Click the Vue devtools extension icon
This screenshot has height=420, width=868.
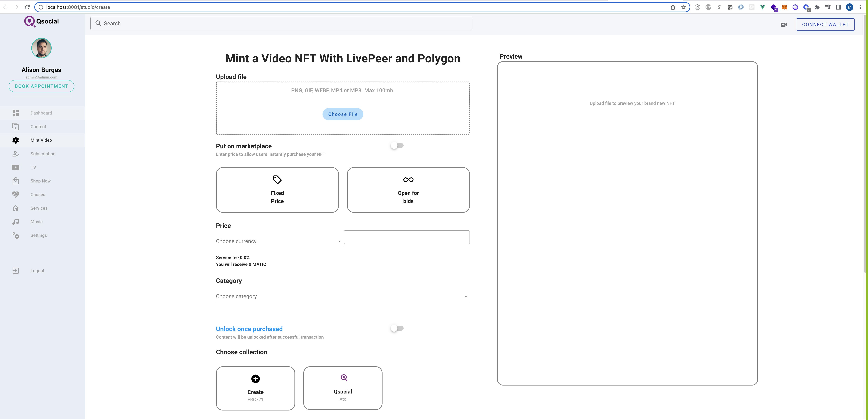click(x=762, y=7)
